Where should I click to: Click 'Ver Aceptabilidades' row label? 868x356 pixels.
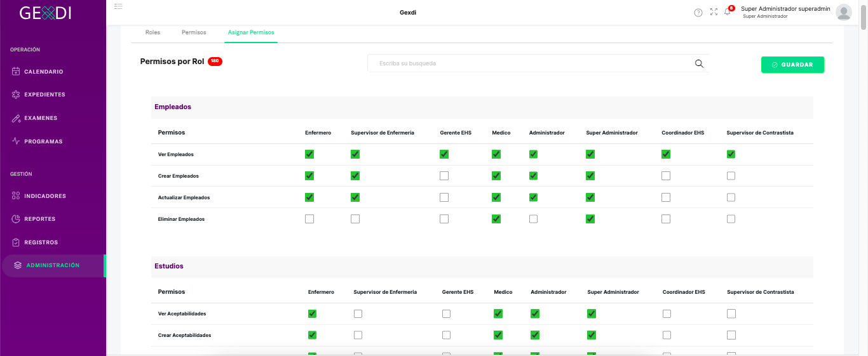(182, 313)
